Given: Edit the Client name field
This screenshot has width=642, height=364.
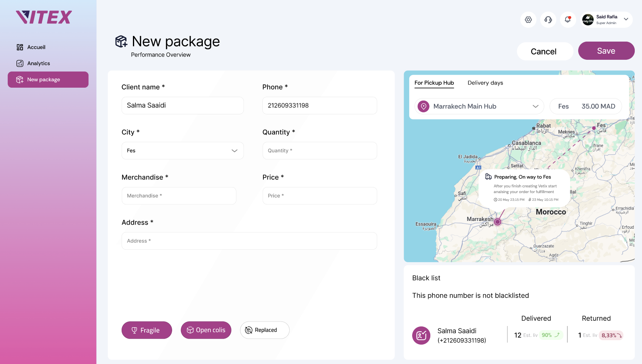Looking at the screenshot, I should click(x=183, y=105).
